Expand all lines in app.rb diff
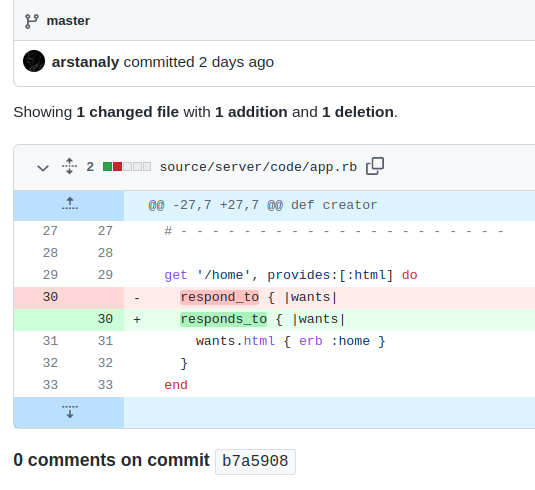The height and width of the screenshot is (490, 535). (x=70, y=167)
